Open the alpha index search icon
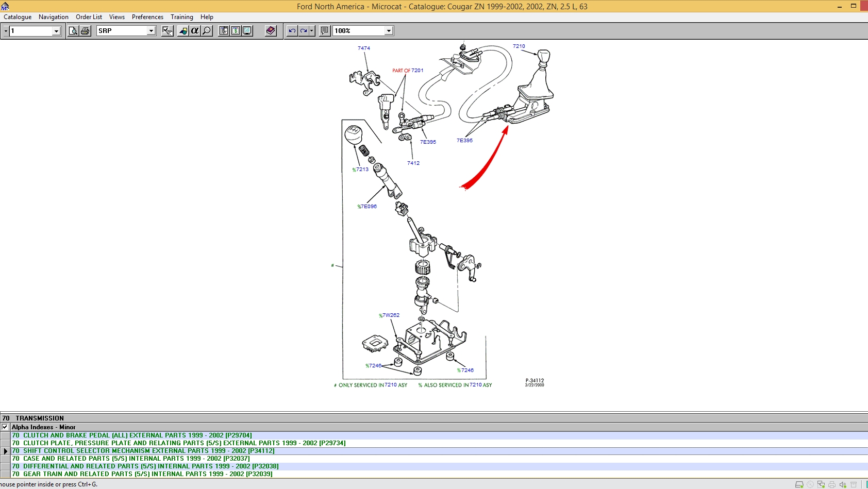Image resolution: width=868 pixels, height=489 pixels. [x=195, y=31]
